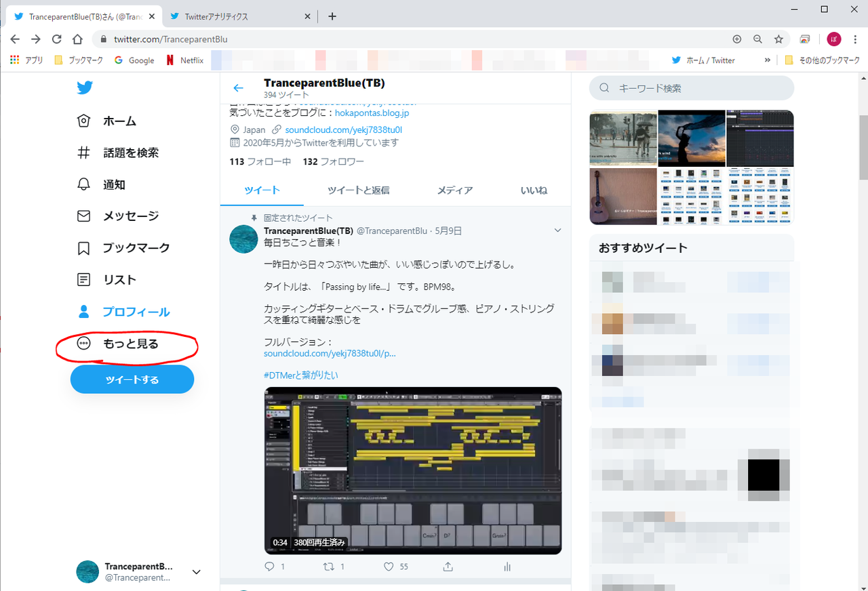Viewport: 868px width, 591px height.
Task: Click 132 フォロワー followers count
Action: pyautogui.click(x=334, y=161)
